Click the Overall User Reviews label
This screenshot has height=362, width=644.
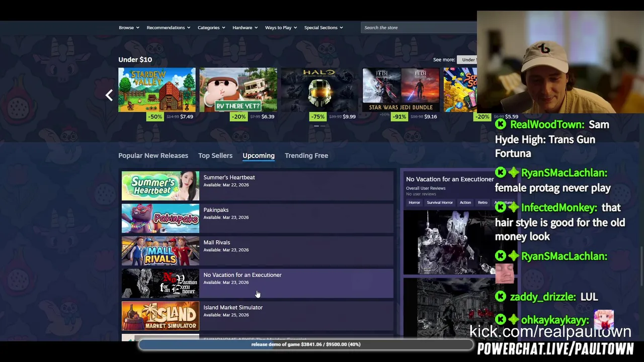pos(426,189)
